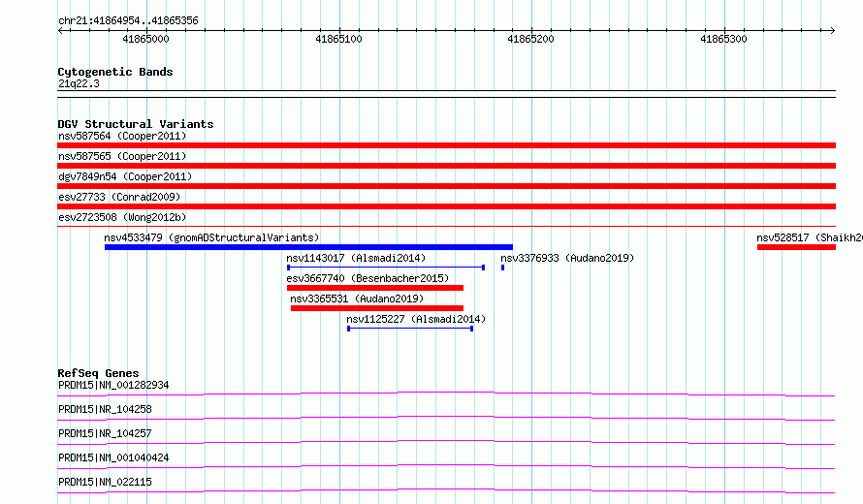
Task: Click the 41865000 ruler tick label
Action: coord(145,39)
